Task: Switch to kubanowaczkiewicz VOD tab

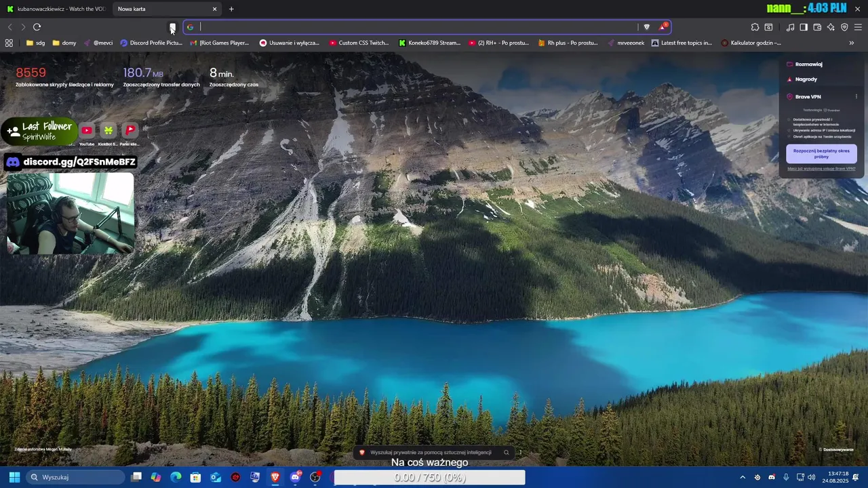Action: pyautogui.click(x=55, y=9)
